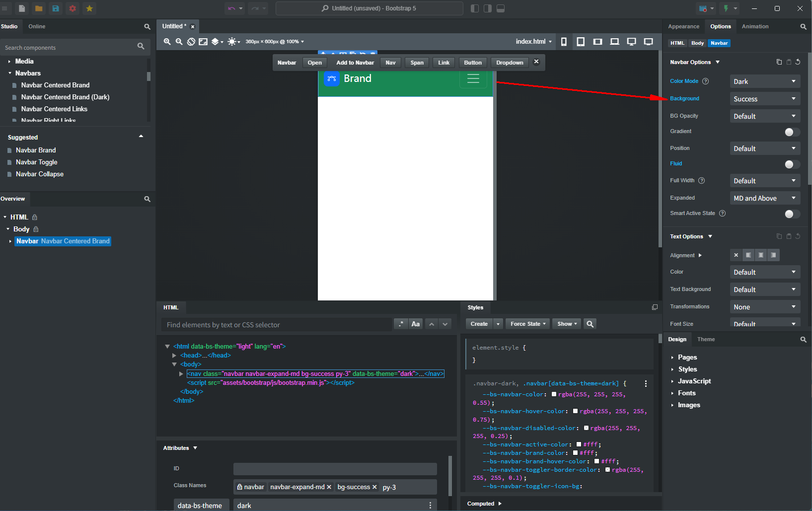Zoom in on the stage
Screen dimensions: 812x511
(x=167, y=42)
